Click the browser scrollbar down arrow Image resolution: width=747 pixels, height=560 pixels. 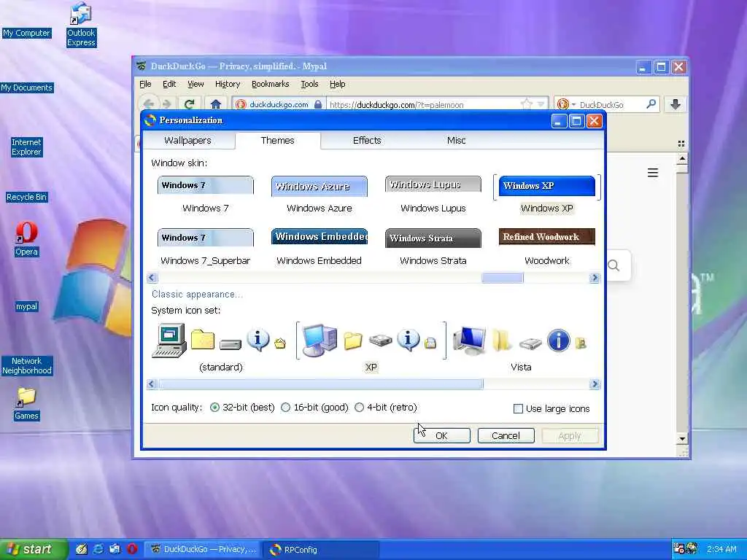click(682, 438)
